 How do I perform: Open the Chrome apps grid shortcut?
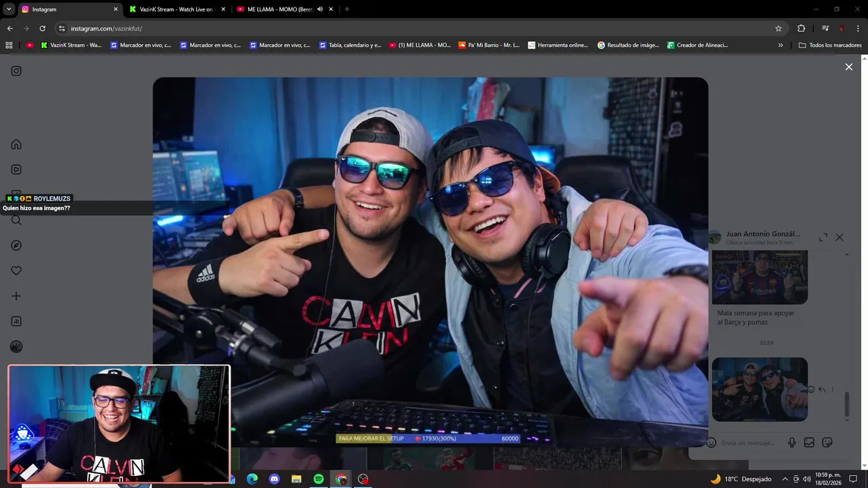tap(9, 45)
